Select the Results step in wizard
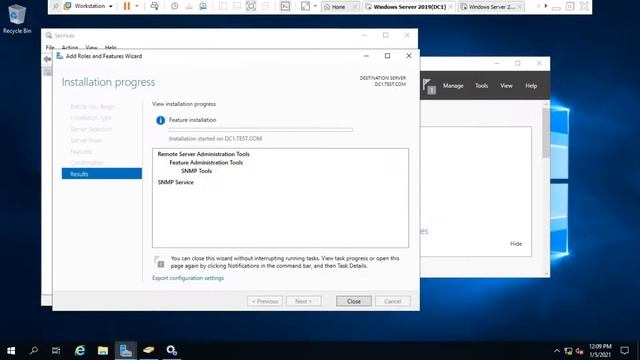This screenshot has width=640, height=360. tap(102, 174)
